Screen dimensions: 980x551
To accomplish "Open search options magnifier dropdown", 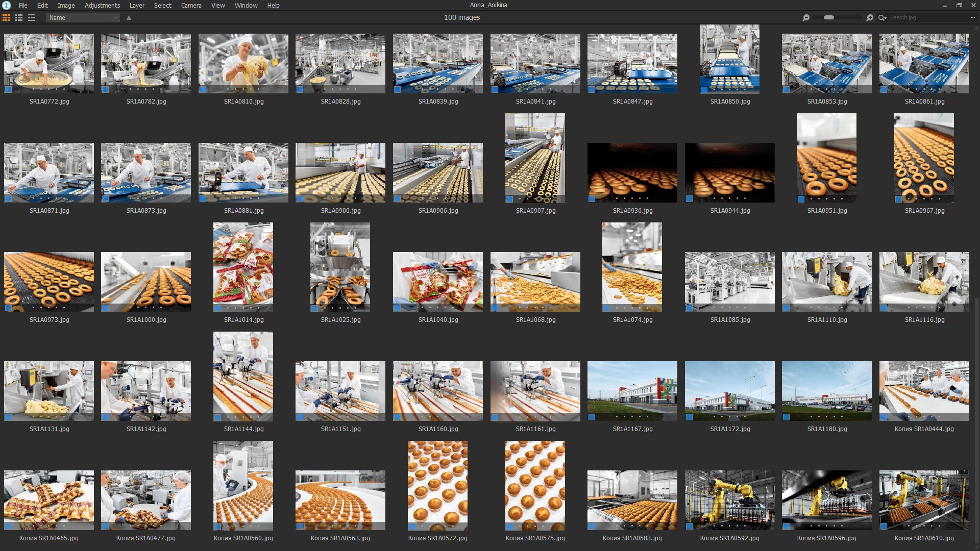I will click(882, 17).
